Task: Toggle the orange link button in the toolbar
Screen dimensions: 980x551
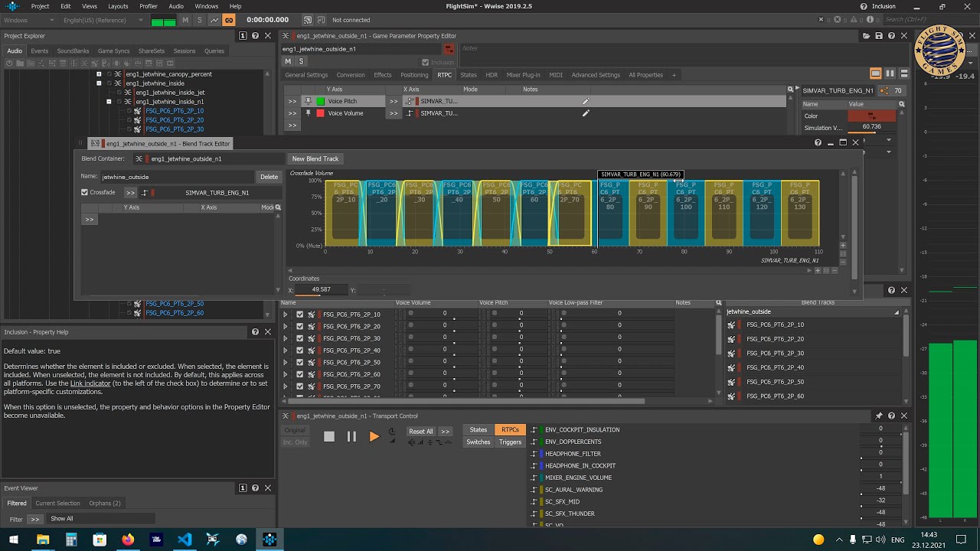Action: click(x=228, y=20)
